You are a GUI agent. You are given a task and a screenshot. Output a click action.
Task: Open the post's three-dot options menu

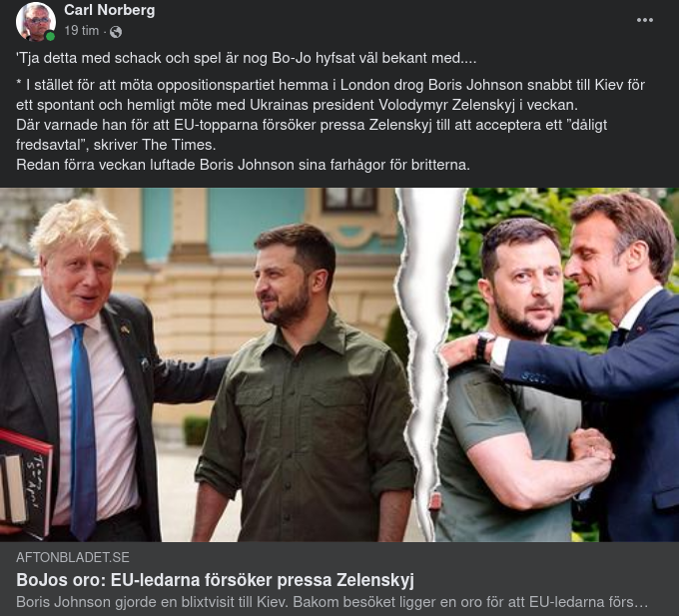644,20
